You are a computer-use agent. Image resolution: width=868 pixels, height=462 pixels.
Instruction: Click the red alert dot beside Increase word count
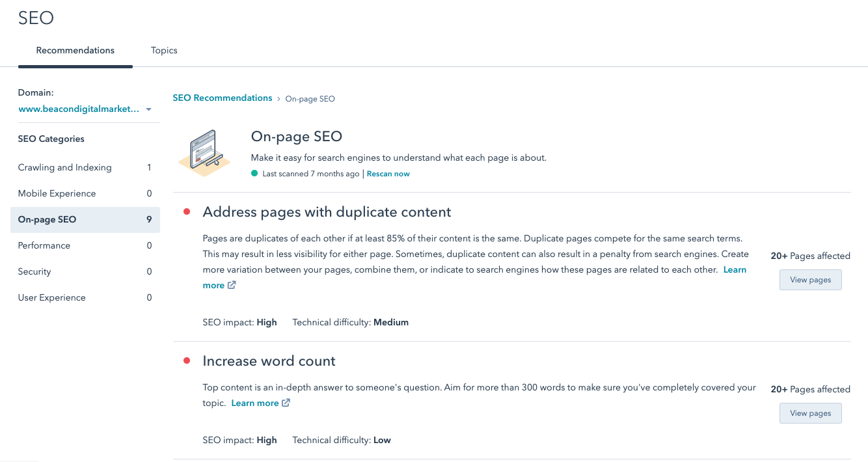[x=187, y=360]
